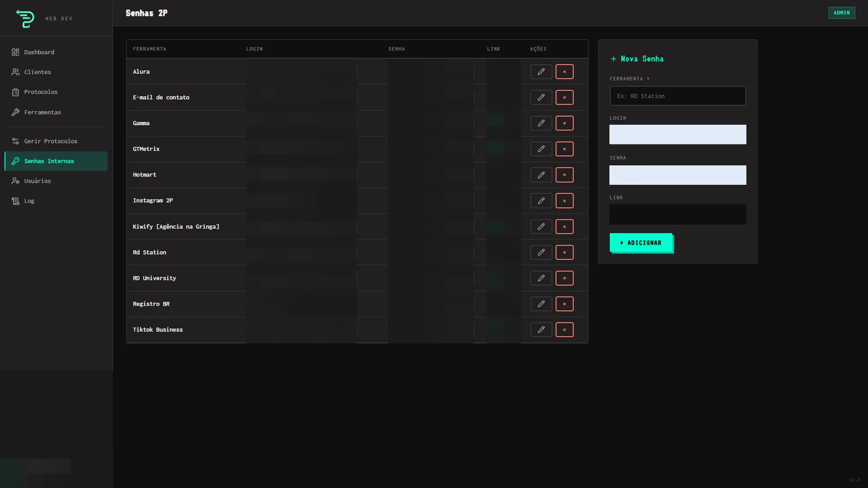Edit the RD University entry

coord(541,278)
